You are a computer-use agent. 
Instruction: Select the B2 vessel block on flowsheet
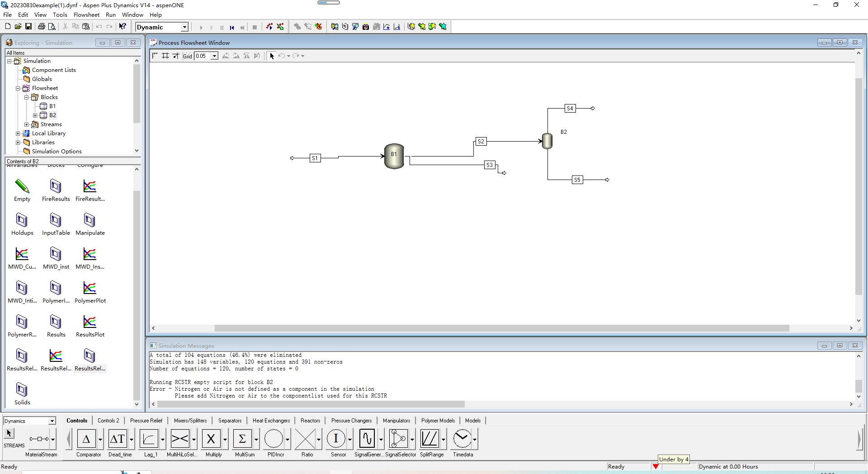click(x=547, y=141)
